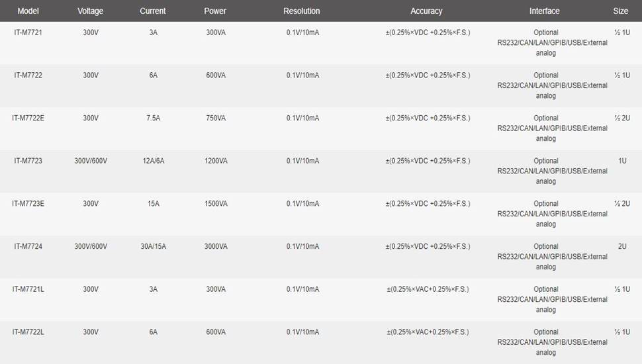Viewport: 642px width, 364px height.
Task: Select the IT-M7722 model name
Action: coord(28,75)
